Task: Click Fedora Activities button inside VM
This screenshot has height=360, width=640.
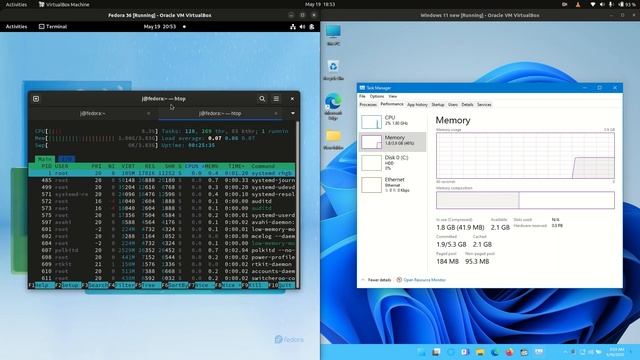Action: coord(16,27)
